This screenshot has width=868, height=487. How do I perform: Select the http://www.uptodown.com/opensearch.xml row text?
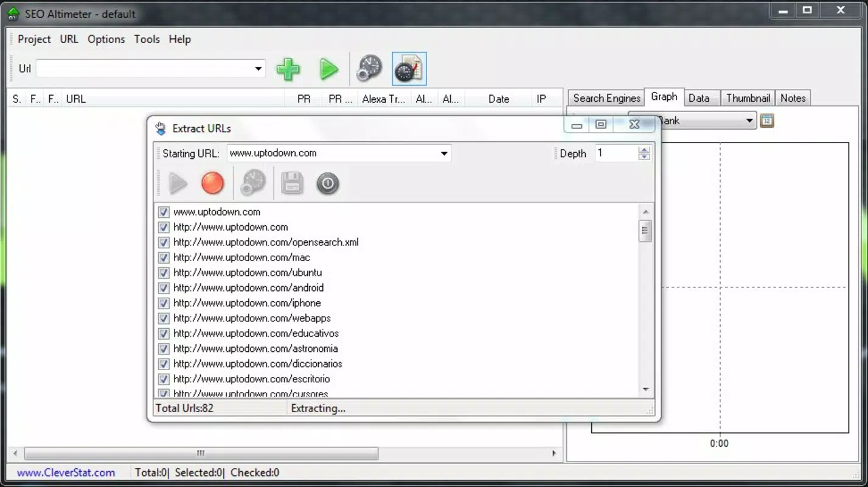click(x=266, y=242)
